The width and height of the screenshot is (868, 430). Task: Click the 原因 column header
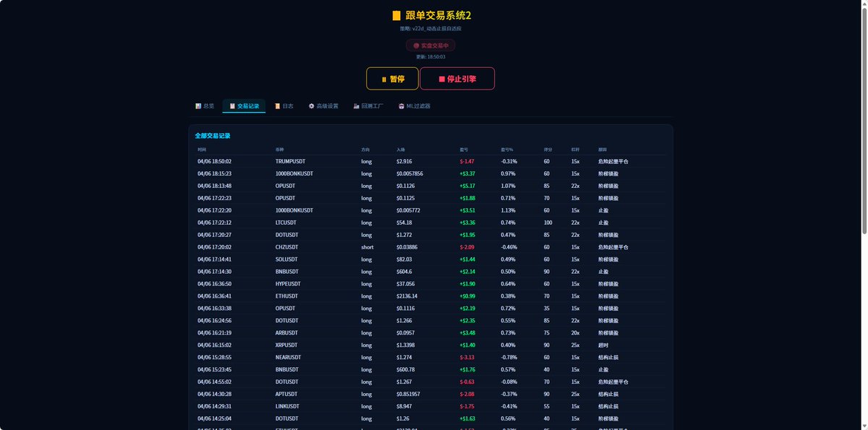[603, 150]
